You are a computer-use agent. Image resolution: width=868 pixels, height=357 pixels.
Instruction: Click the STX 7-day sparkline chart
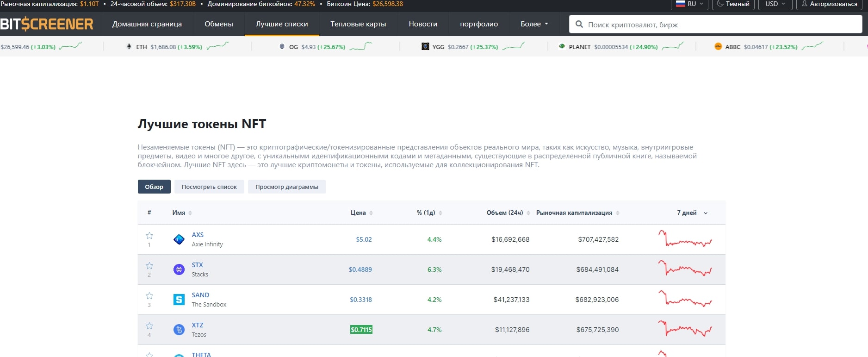click(x=685, y=269)
